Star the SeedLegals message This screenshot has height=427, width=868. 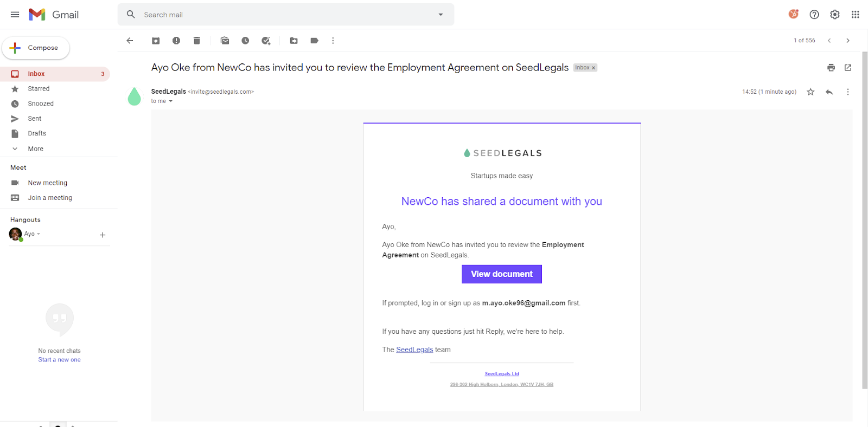[x=810, y=92]
